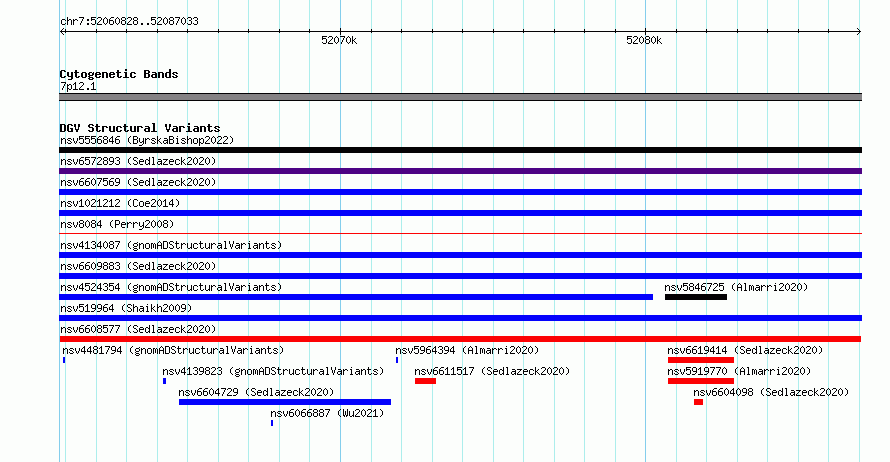Viewport: 890px width, 462px height.
Task: Select the 7p12.1 band label
Action: (78, 86)
